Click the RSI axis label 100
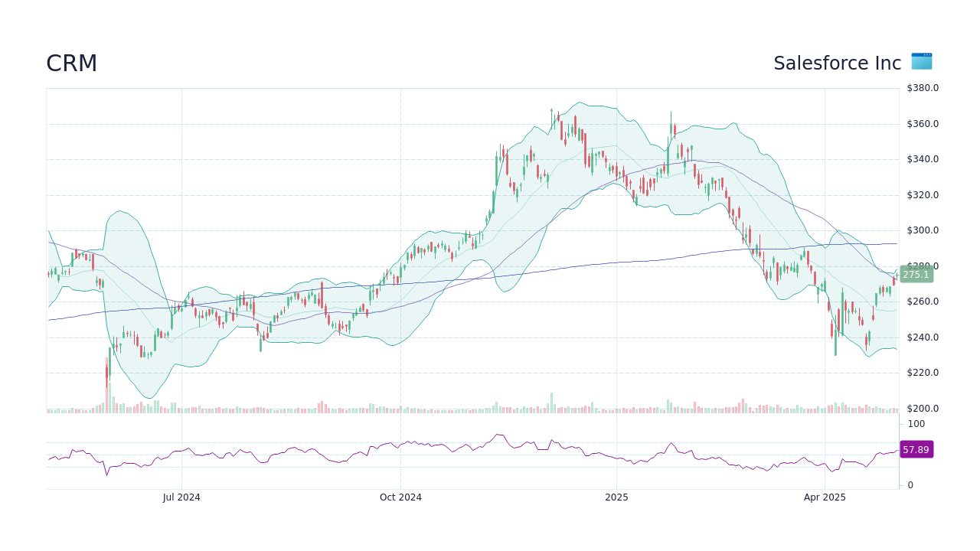The width and height of the screenshot is (980, 551). click(916, 424)
